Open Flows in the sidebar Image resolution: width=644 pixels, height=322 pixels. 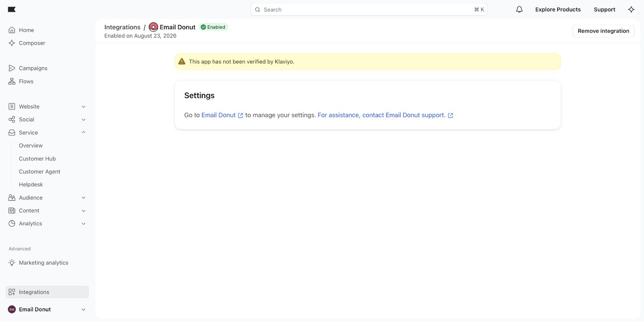(x=47, y=81)
